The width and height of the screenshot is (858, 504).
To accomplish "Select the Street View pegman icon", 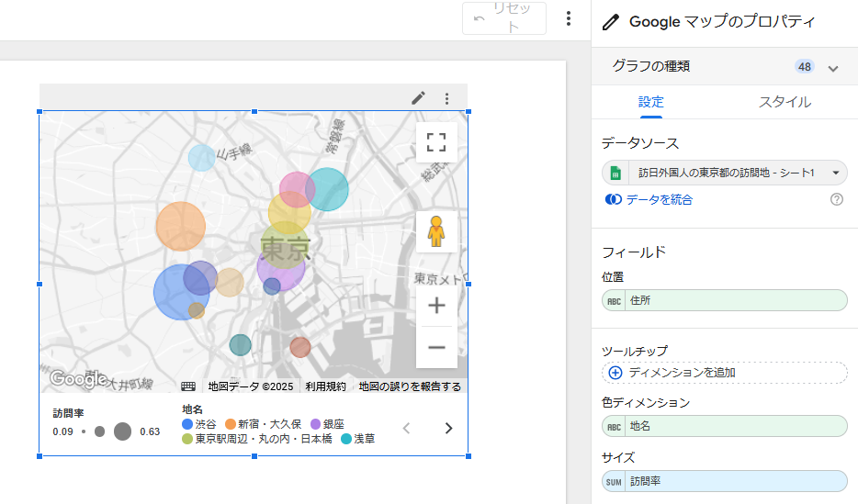I will tap(436, 231).
